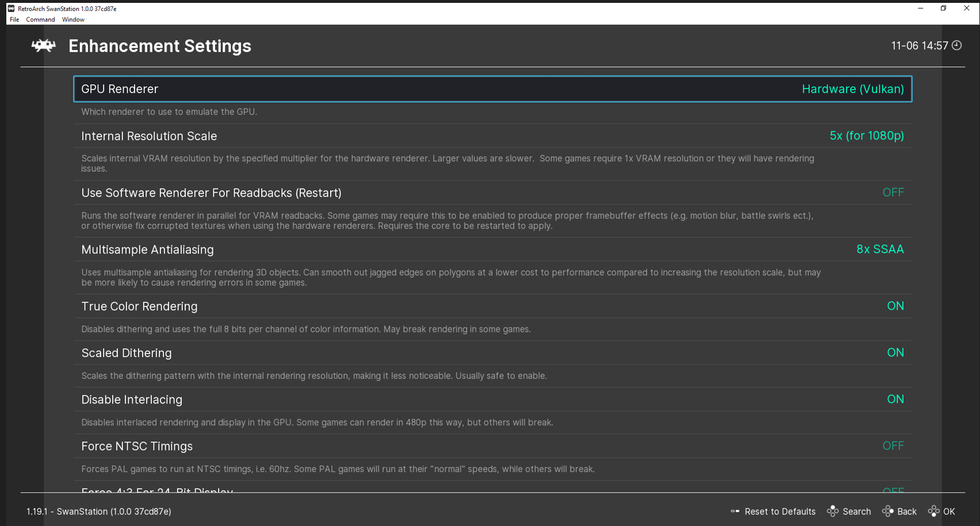Click 'Scales the dithering pattern' description text
The height and width of the screenshot is (526, 980).
pos(314,376)
